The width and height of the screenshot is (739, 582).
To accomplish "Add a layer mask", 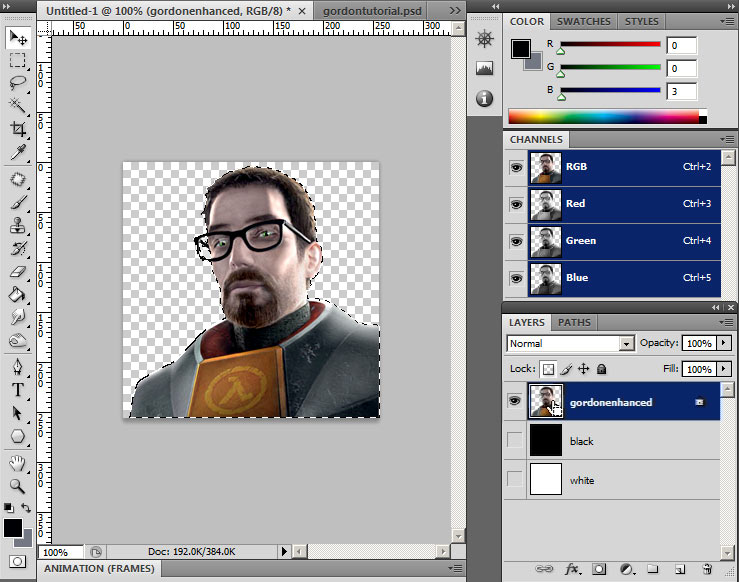I will pyautogui.click(x=599, y=569).
